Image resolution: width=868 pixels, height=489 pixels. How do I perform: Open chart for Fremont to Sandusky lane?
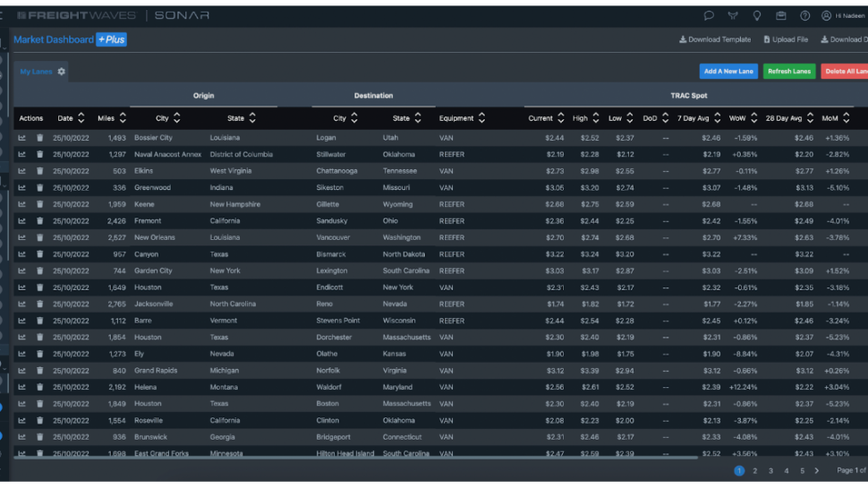click(x=21, y=221)
